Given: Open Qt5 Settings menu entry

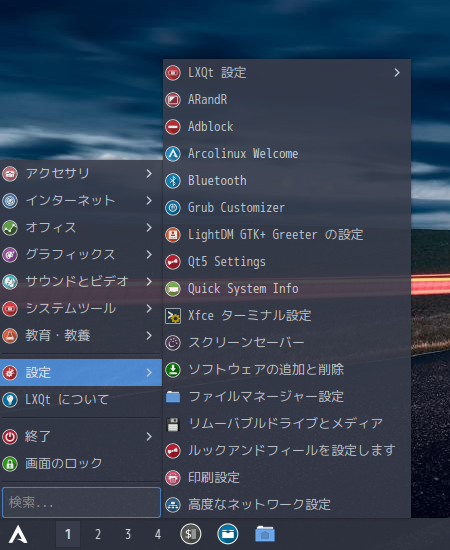Looking at the screenshot, I should click(x=287, y=262).
